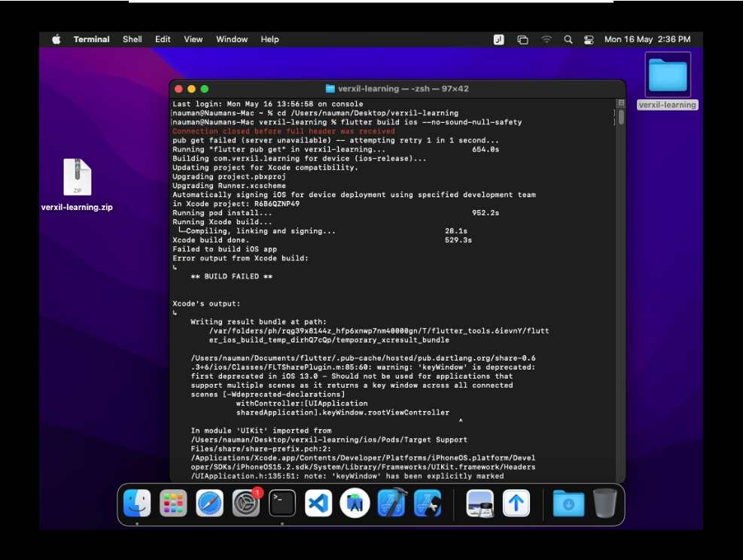Click the 'in Xcode project: R6B6QZNP49' line
The image size is (743, 560).
[236, 204]
